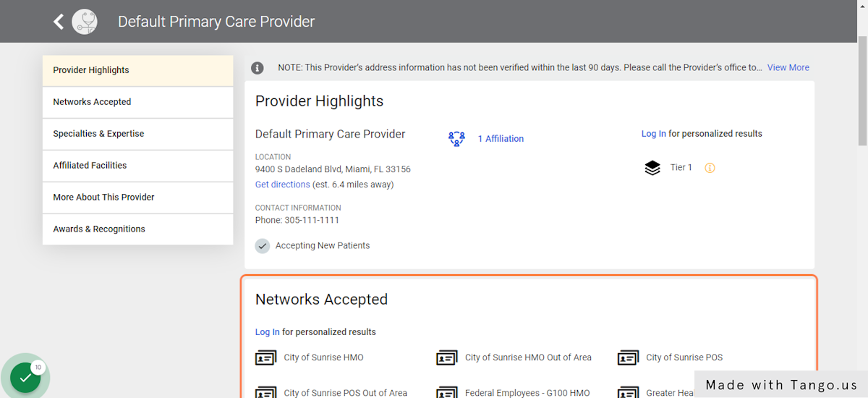Image resolution: width=868 pixels, height=398 pixels.
Task: Click Log In under Networks Accepted
Action: coord(268,332)
